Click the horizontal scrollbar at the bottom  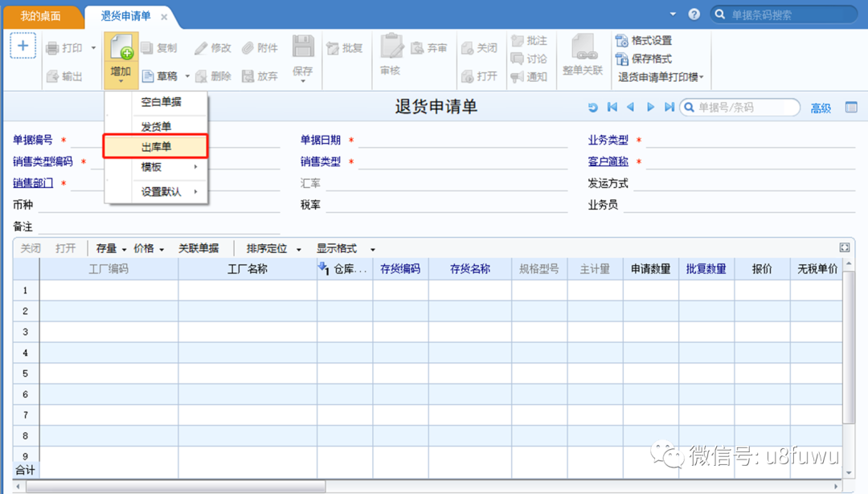(175, 486)
